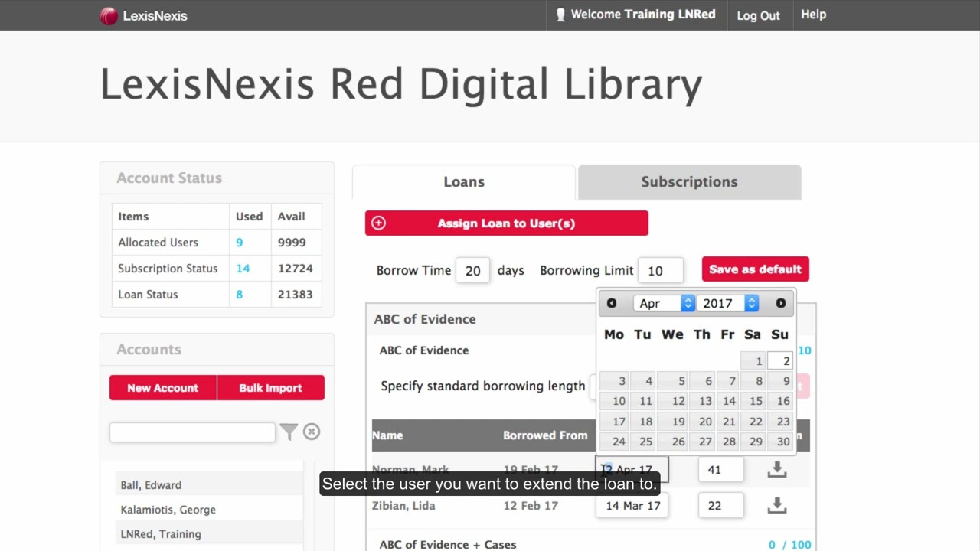Click the New Account button
This screenshot has height=551, width=980.
tap(162, 388)
